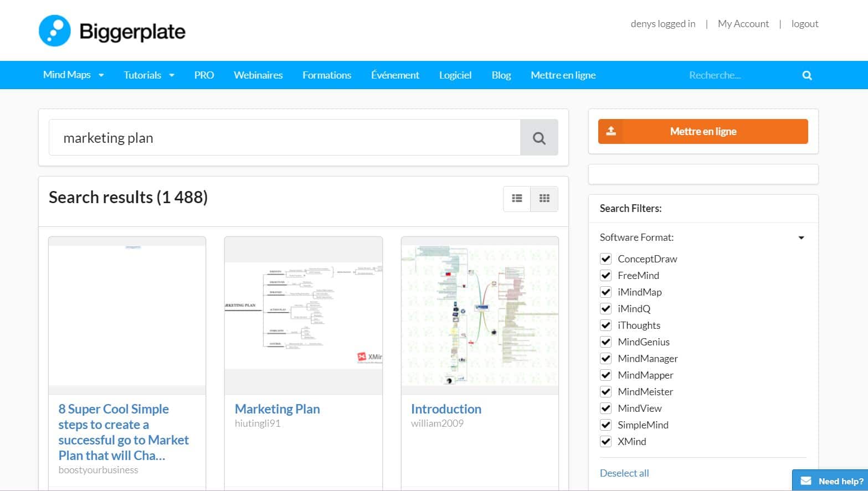The image size is (868, 491).
Task: Open the Événement page
Action: [395, 75]
